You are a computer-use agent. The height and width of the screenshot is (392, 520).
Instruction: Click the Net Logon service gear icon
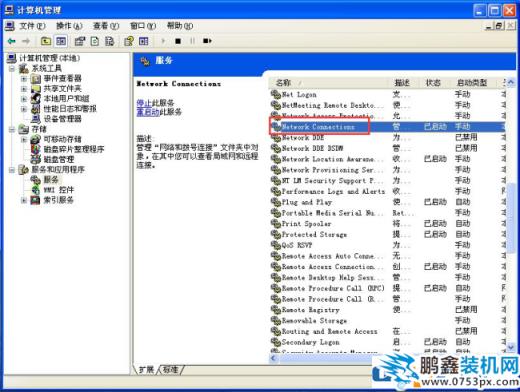point(276,95)
